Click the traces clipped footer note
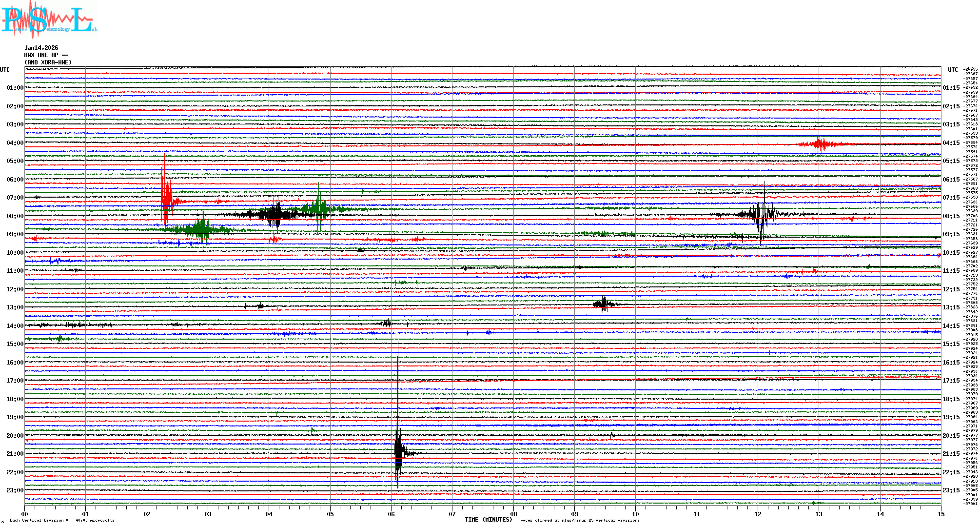The image size is (980, 527). click(x=578, y=520)
